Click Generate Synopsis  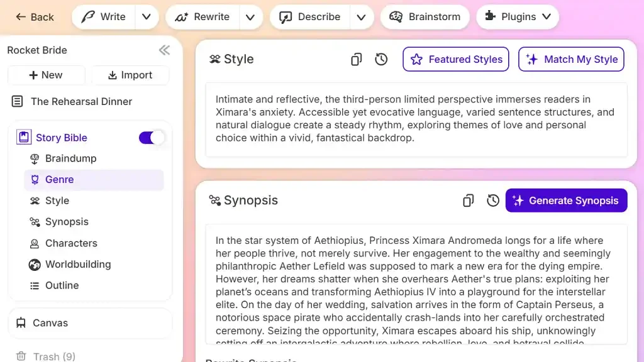tap(566, 200)
